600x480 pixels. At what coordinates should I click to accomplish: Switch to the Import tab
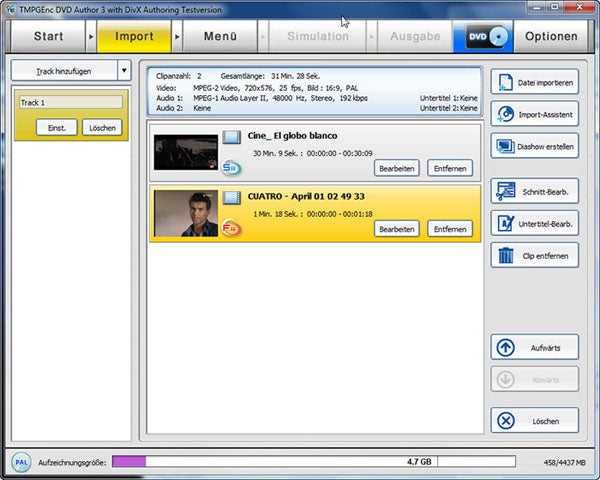coord(134,36)
